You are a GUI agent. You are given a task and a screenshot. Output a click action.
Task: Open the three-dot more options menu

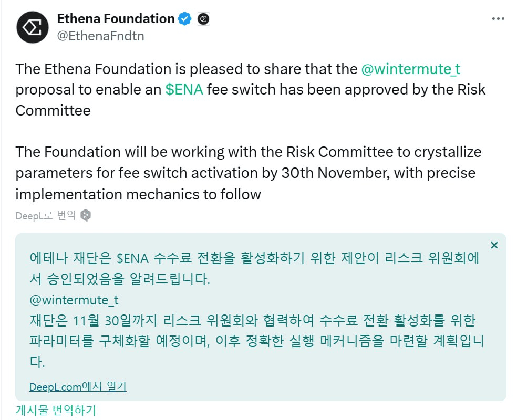coord(498,19)
